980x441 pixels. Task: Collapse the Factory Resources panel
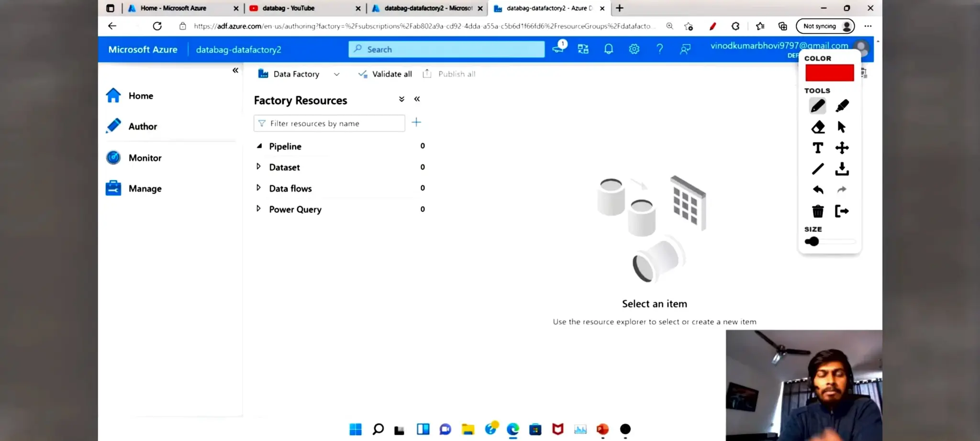(417, 99)
